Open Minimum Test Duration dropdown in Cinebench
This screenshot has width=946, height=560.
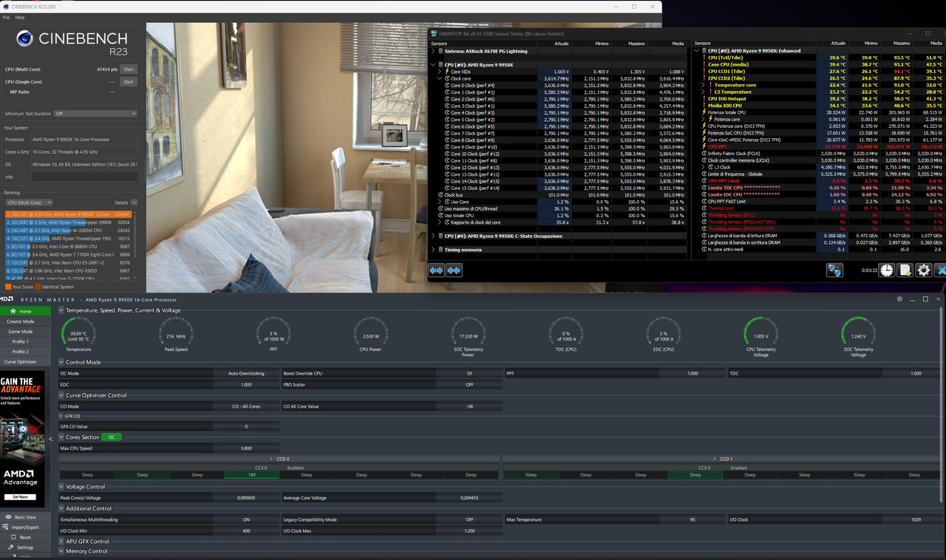(95, 114)
